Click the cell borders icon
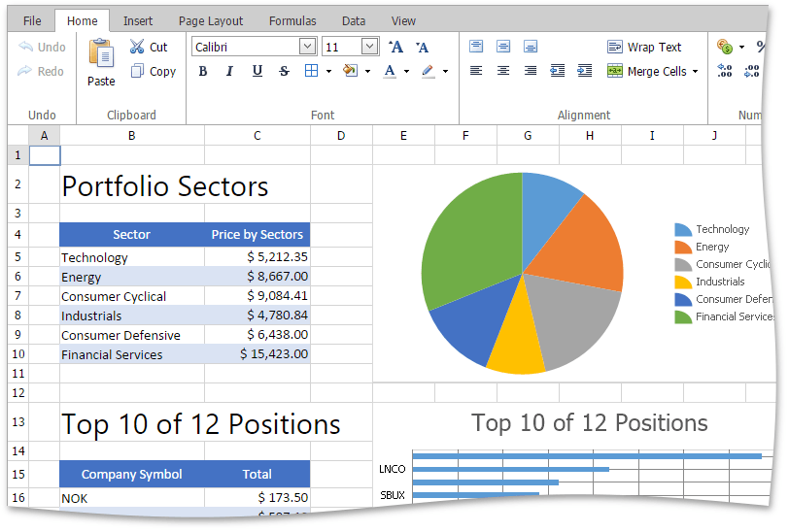The image size is (789, 532). point(312,71)
